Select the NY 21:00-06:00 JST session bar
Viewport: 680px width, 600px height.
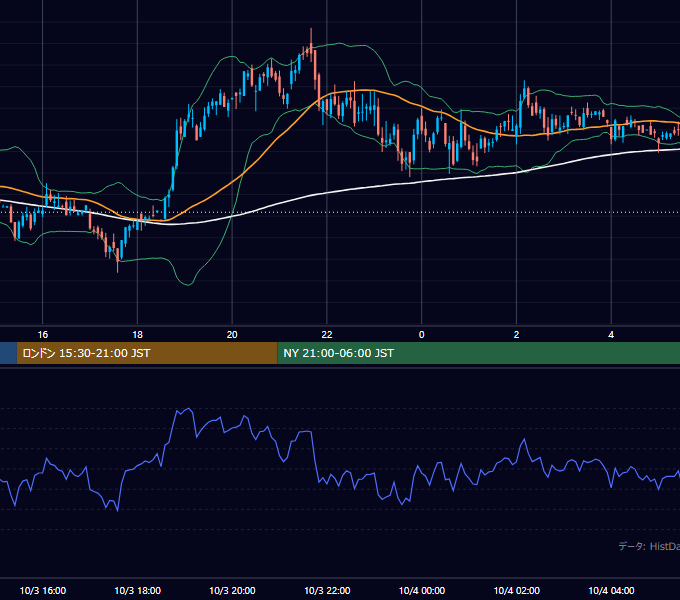[x=479, y=353]
